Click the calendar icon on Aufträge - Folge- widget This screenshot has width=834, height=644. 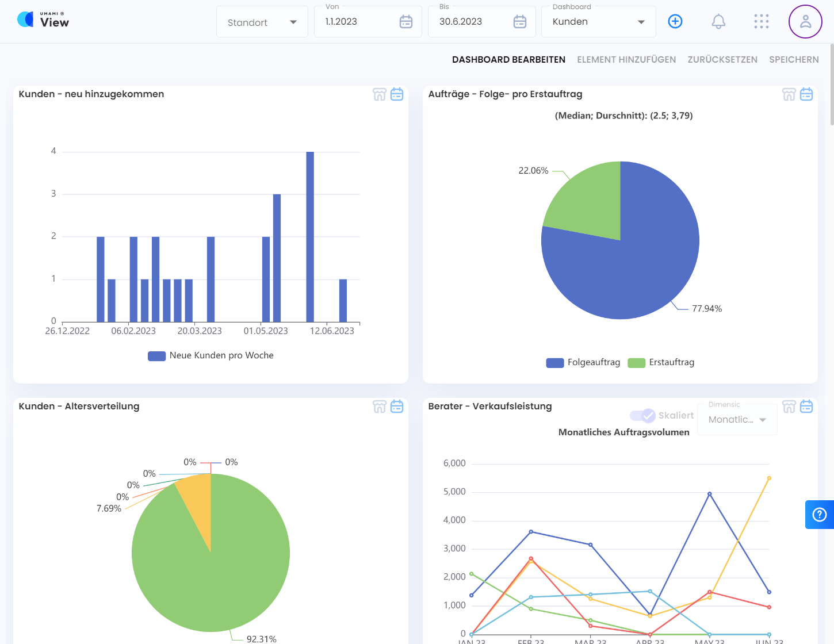806,94
